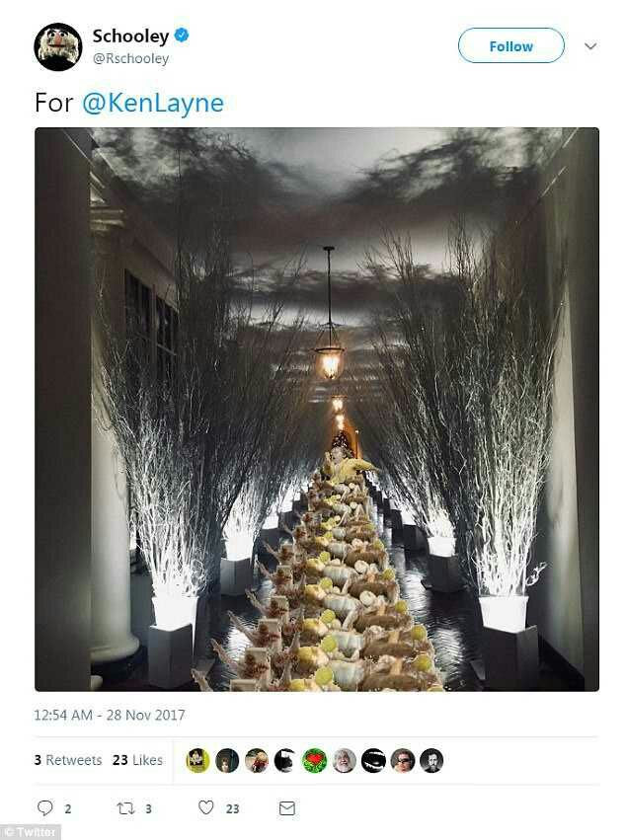Click the red heart liker avatar

315,760
